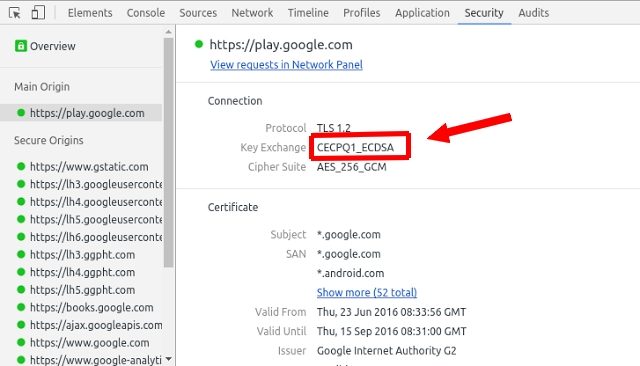Select https://books.google.com origin

(x=92, y=307)
